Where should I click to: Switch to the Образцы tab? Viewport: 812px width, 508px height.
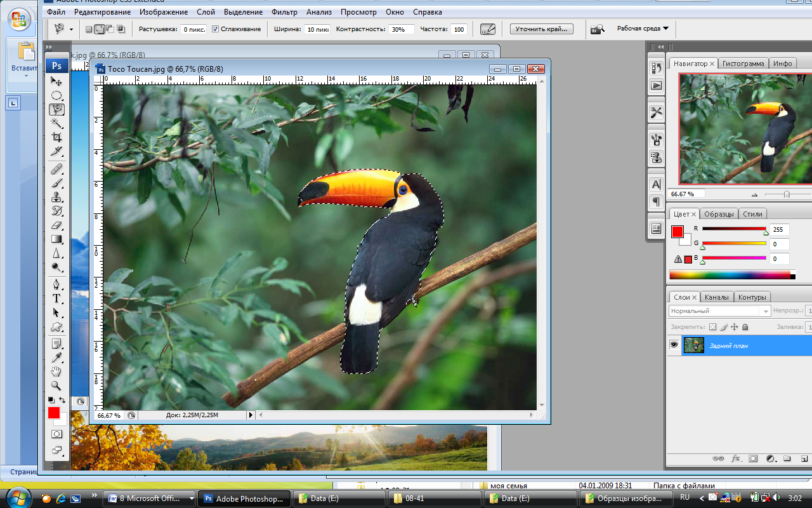(x=719, y=214)
